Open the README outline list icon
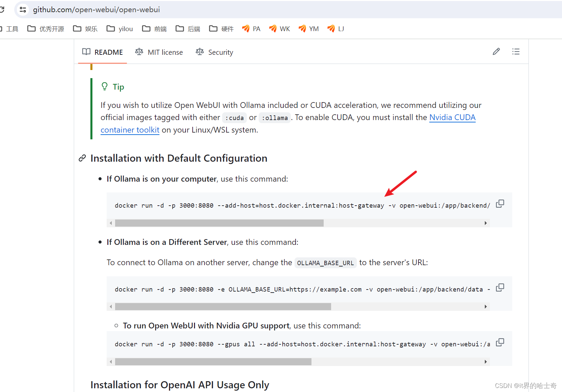562x392 pixels. coord(516,51)
